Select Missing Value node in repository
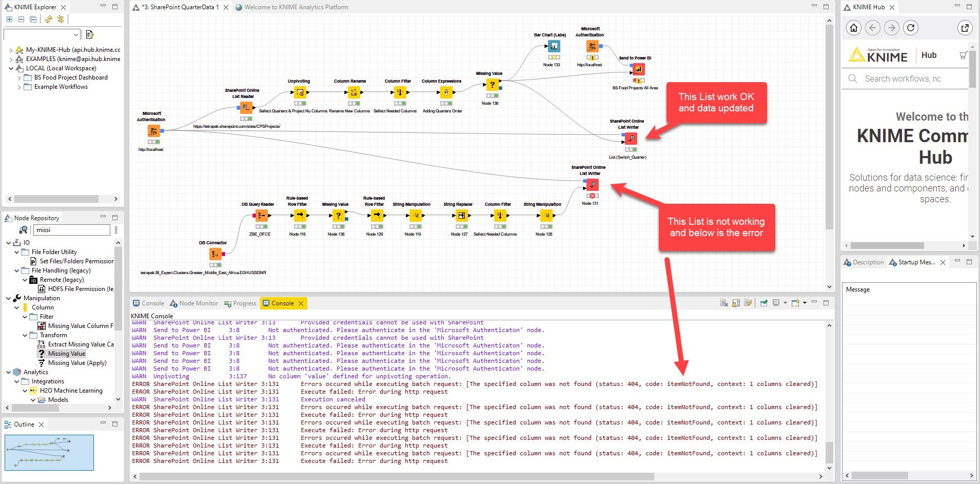Image resolution: width=980 pixels, height=484 pixels. [67, 354]
